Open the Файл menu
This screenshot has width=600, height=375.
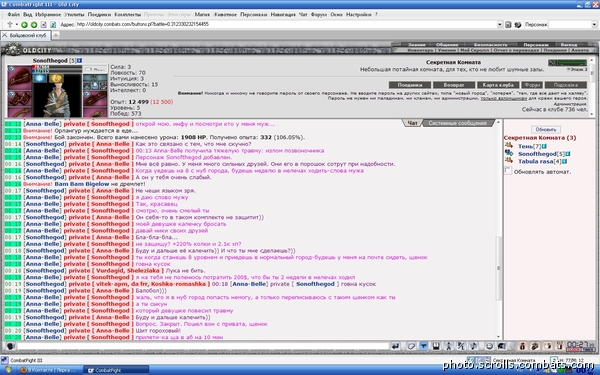click(13, 15)
